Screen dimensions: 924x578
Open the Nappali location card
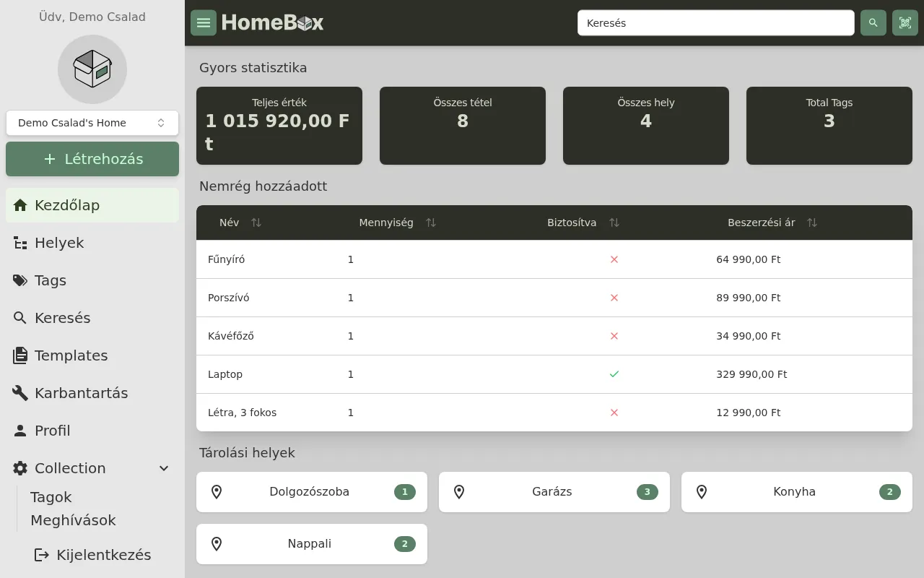[312, 544]
